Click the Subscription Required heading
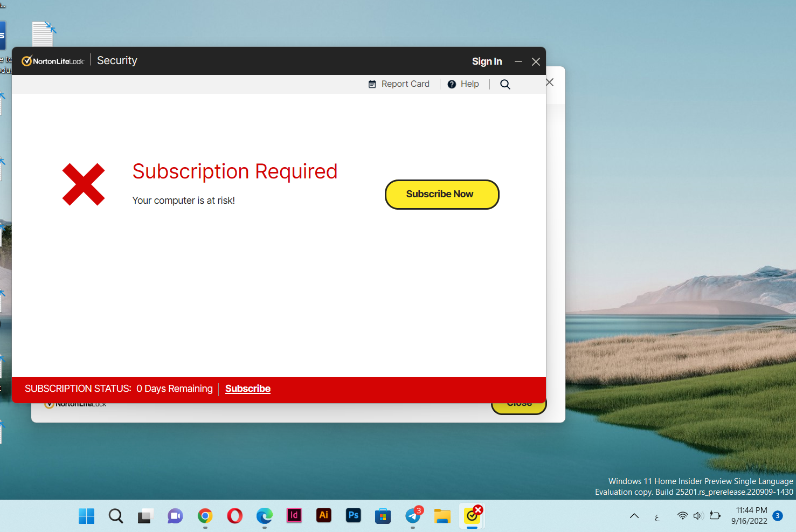796x532 pixels. tap(235, 171)
